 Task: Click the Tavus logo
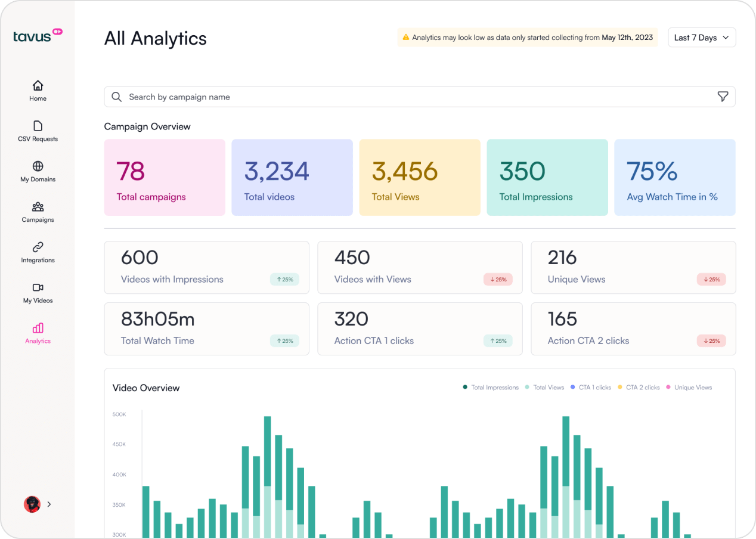point(38,36)
